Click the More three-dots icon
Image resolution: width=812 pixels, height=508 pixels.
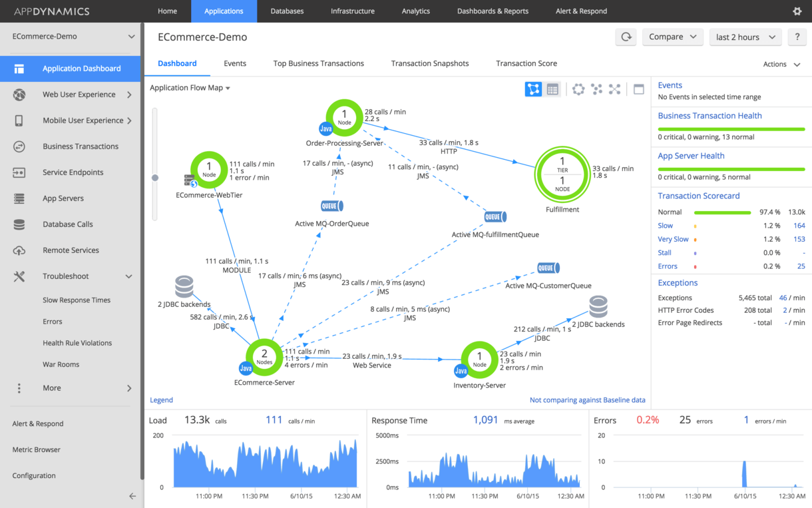coord(19,388)
